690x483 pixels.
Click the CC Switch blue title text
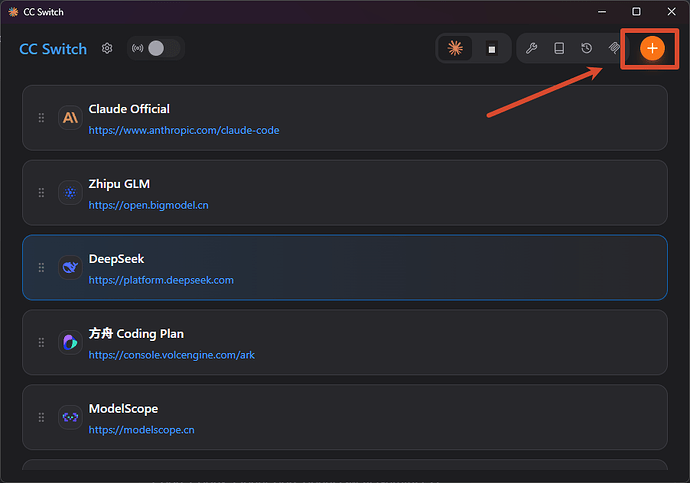tap(53, 49)
